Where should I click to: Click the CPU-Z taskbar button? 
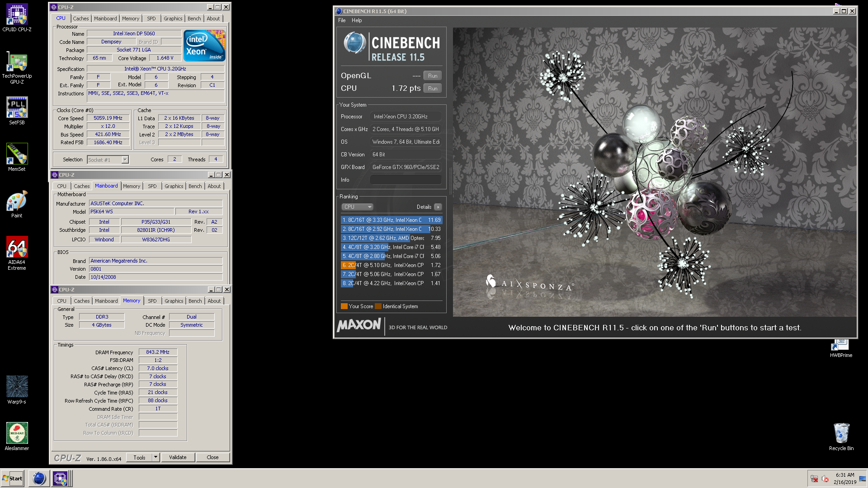(60, 478)
